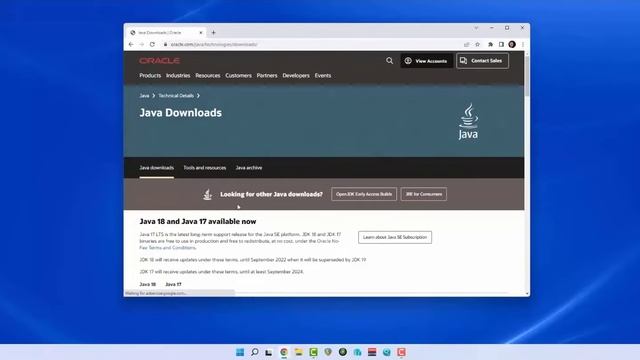Screen dimensions: 640x360
Task: Click the View Accounts button
Action: (427, 61)
